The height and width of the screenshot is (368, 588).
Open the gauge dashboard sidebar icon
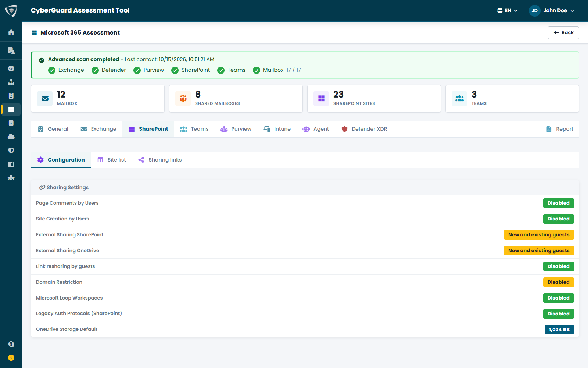coord(11,68)
